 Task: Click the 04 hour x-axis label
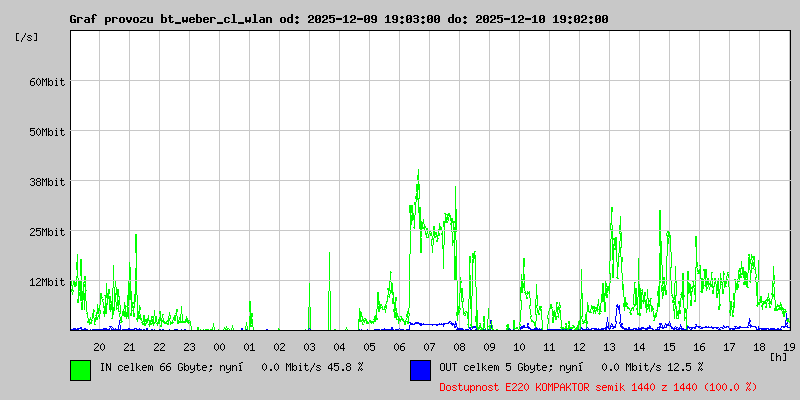tap(339, 347)
